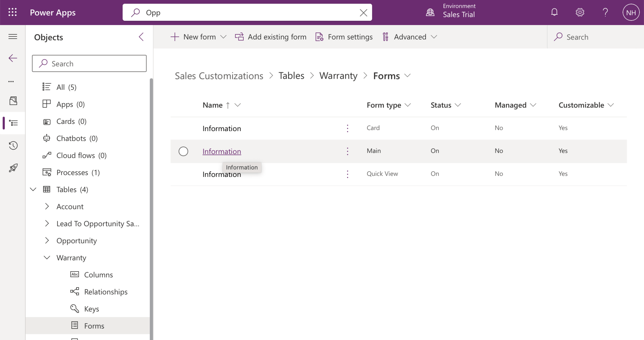Open three-dot menu on the Quick View form

pyautogui.click(x=347, y=174)
